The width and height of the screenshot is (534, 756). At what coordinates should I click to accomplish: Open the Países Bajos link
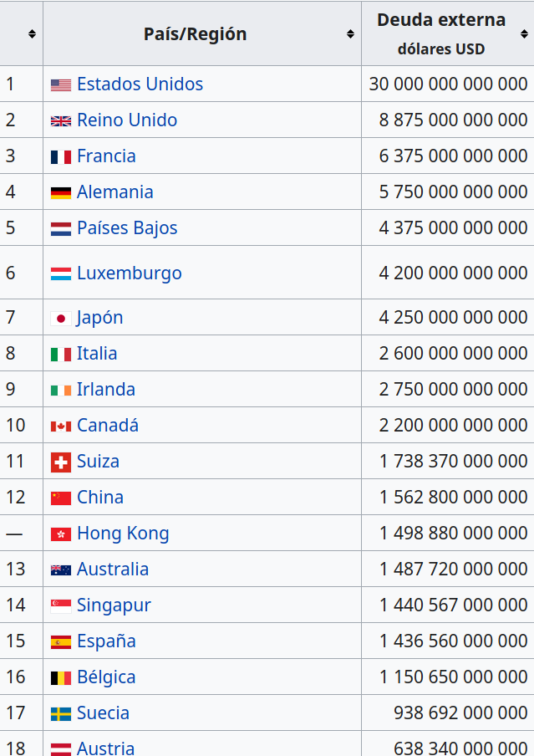[x=127, y=227]
